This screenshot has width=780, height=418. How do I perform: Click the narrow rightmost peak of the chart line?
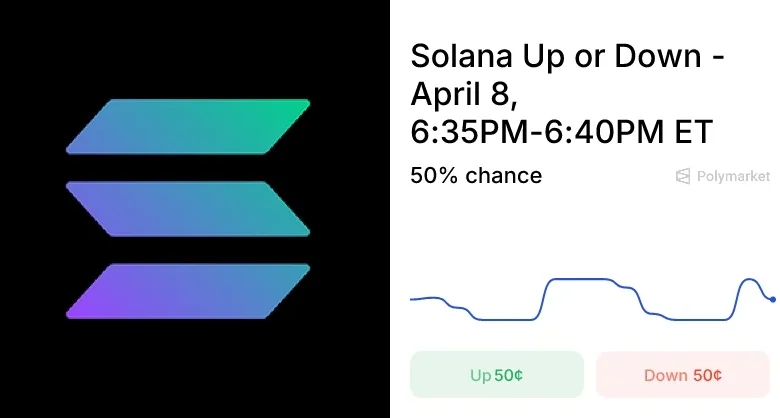[x=748, y=280]
